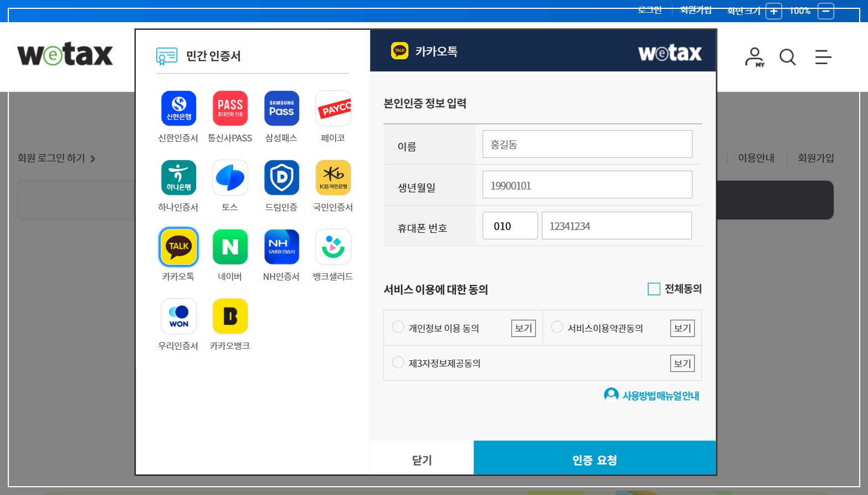This screenshot has height=495, width=868.
Task: Select the 개인정보 이용 동의 radio
Action: [398, 327]
